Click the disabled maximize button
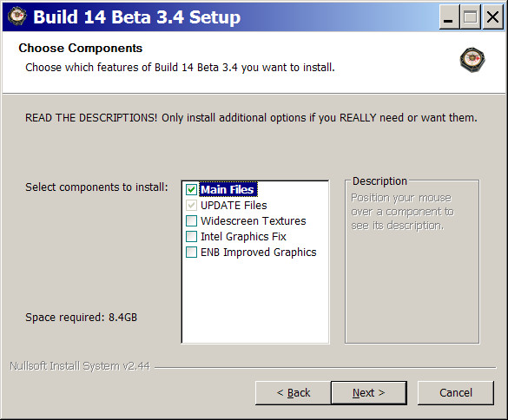 (x=470, y=16)
